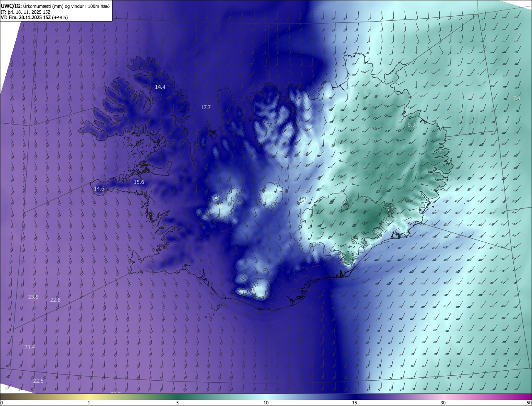Click the 5.9 value in east Iceland
Viewport: 532px width, 406px height.
(x=411, y=125)
